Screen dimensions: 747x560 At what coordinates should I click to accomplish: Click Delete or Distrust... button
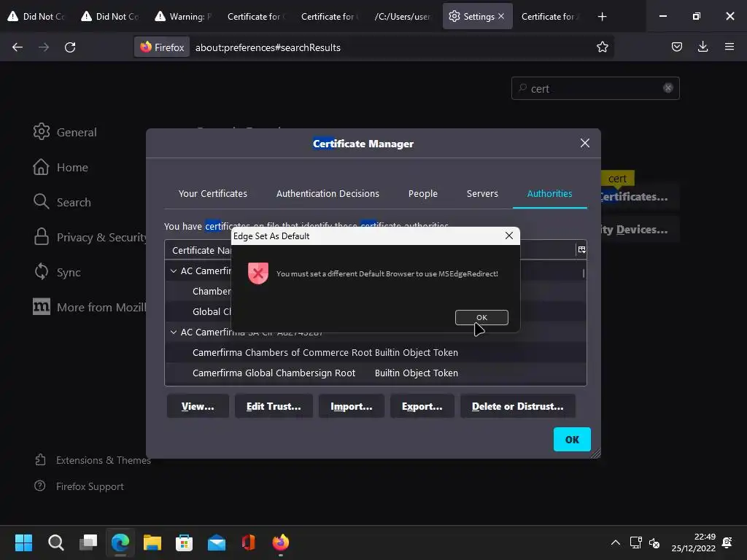(x=517, y=406)
